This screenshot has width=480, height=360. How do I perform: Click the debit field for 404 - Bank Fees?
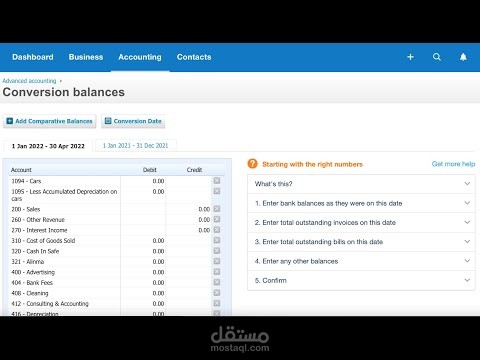tap(143, 283)
